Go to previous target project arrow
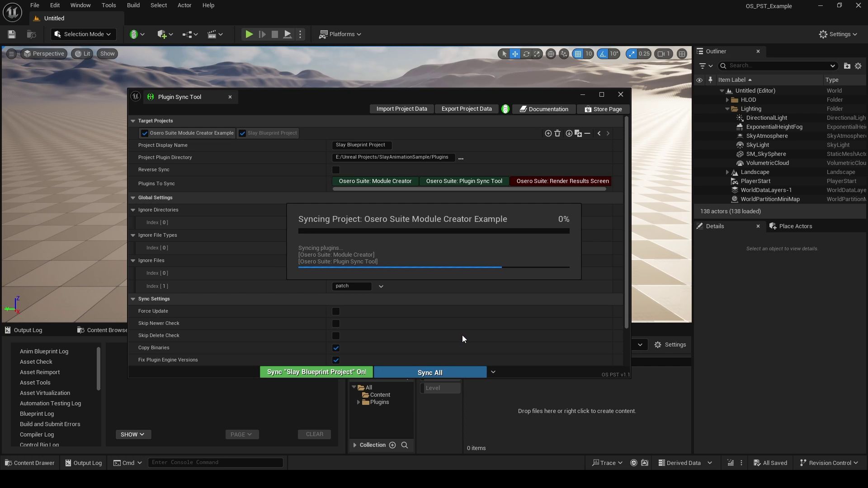The height and width of the screenshot is (488, 868). pyautogui.click(x=599, y=133)
